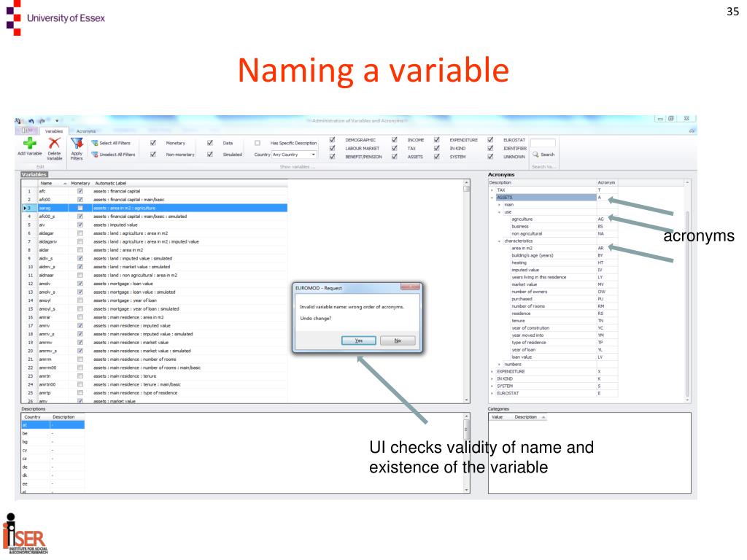747x560 pixels.
Task: Toggle the DEMOGRAPHIC category checkbox
Action: pos(333,140)
